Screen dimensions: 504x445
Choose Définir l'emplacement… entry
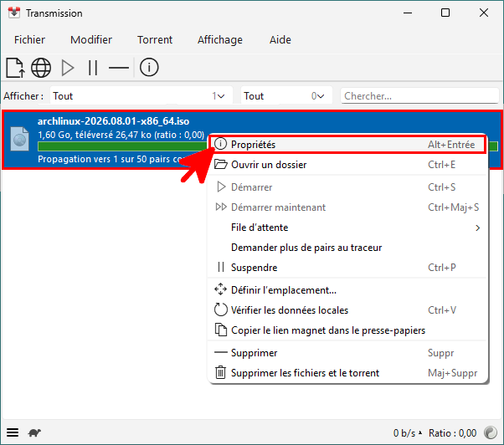[348, 290]
